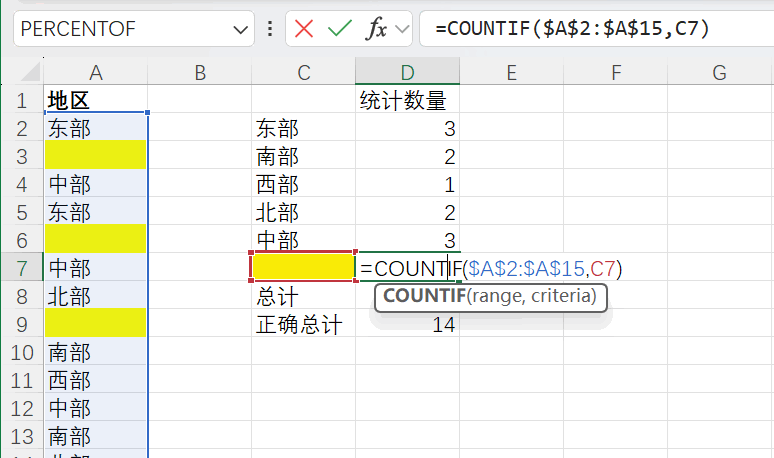Confirm the formula with the green checkmark

coord(340,29)
